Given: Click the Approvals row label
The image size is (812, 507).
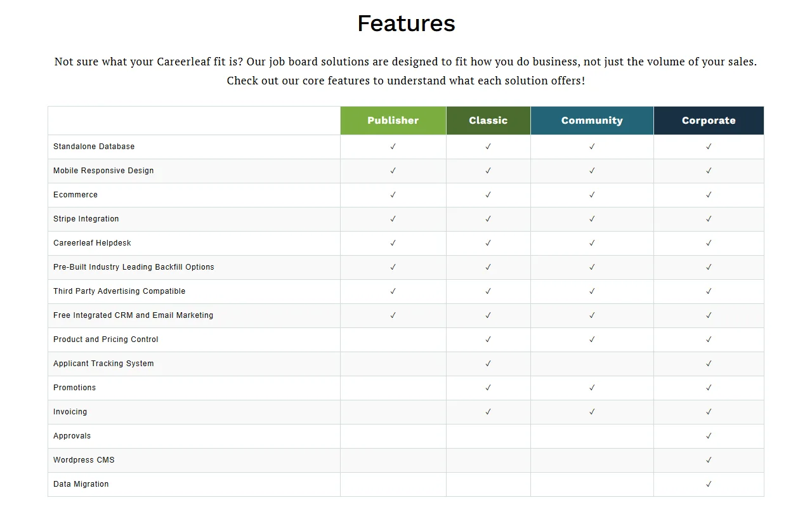Looking at the screenshot, I should [72, 436].
